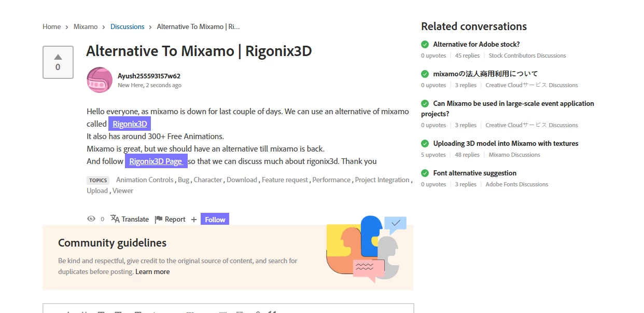Click the Community guidelines heading

tap(112, 243)
